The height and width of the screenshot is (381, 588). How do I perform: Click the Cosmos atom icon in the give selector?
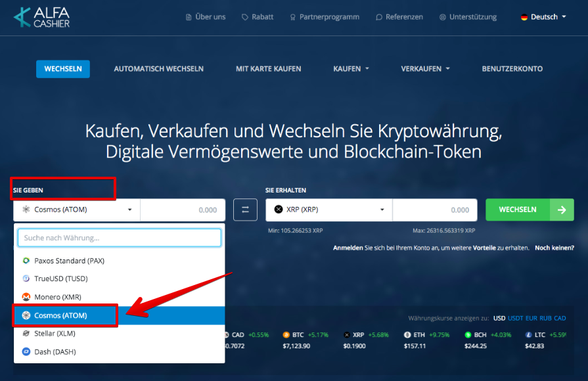pos(26,210)
